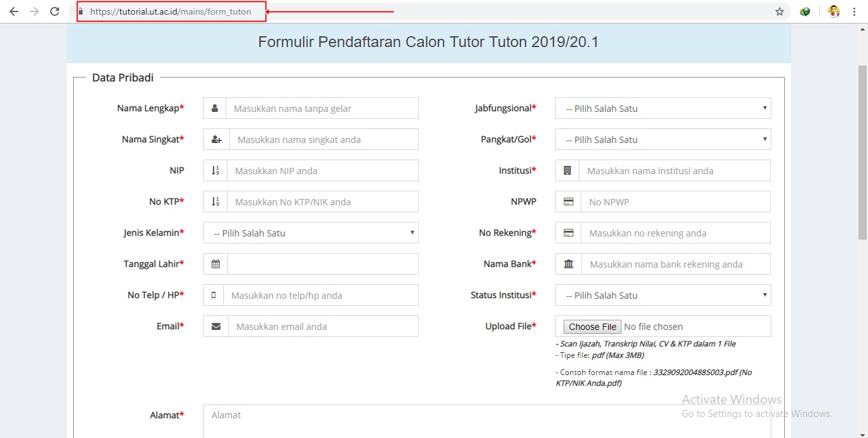Reload the page with the refresh icon
868x438 pixels.
coord(55,11)
